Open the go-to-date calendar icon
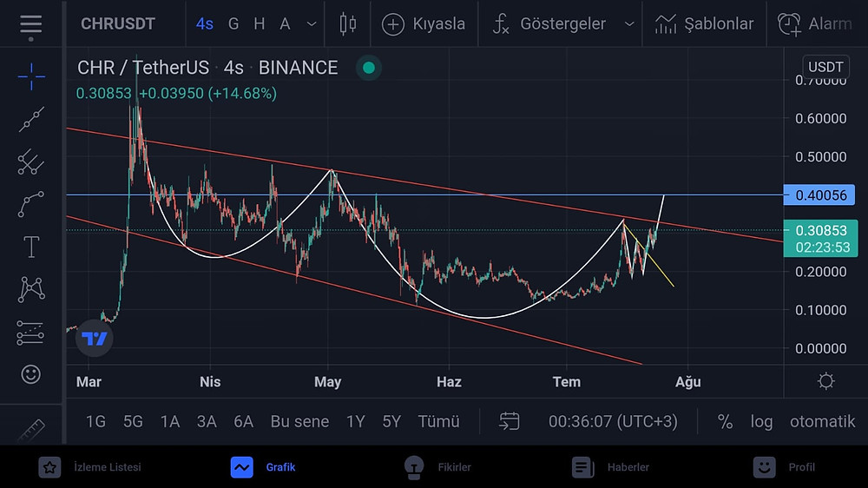The height and width of the screenshot is (488, 868). click(509, 421)
